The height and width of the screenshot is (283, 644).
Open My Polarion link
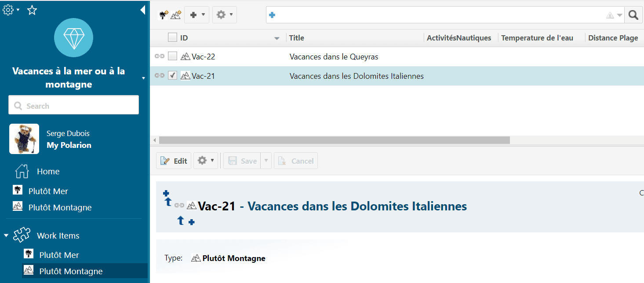(69, 145)
